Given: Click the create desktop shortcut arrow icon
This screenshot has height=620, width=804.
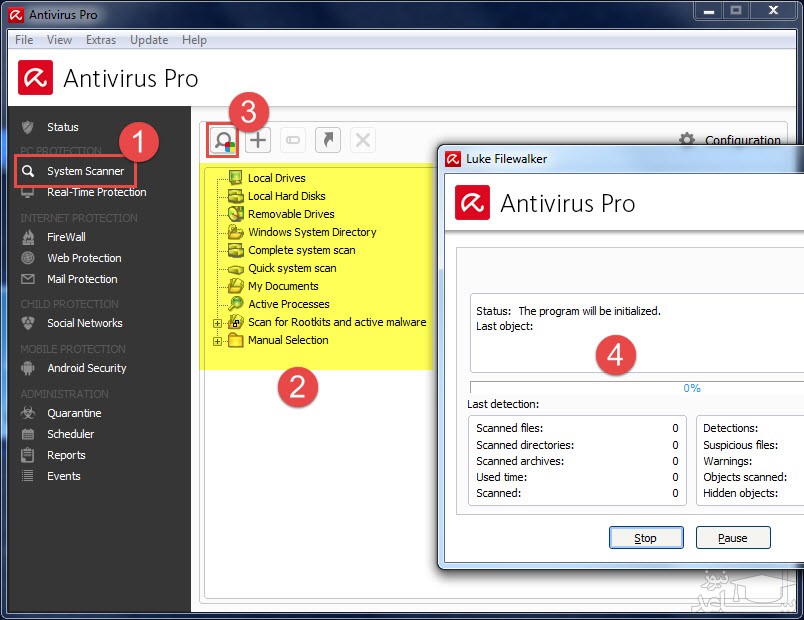Looking at the screenshot, I should tap(328, 140).
